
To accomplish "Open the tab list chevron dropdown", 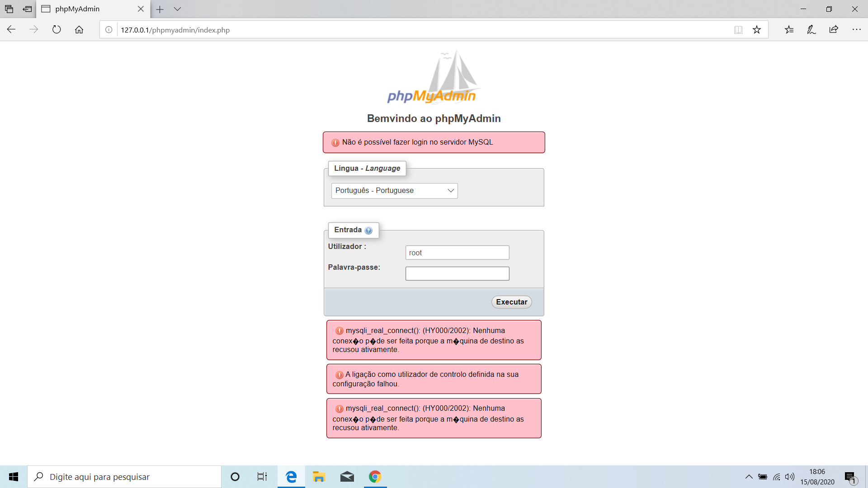I will [177, 9].
